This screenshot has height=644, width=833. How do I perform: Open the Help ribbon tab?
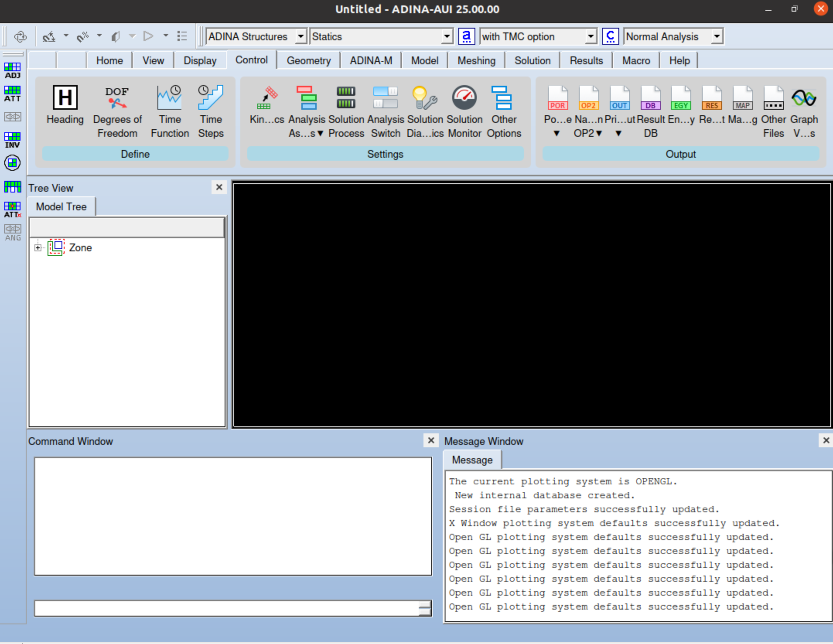pyautogui.click(x=679, y=61)
